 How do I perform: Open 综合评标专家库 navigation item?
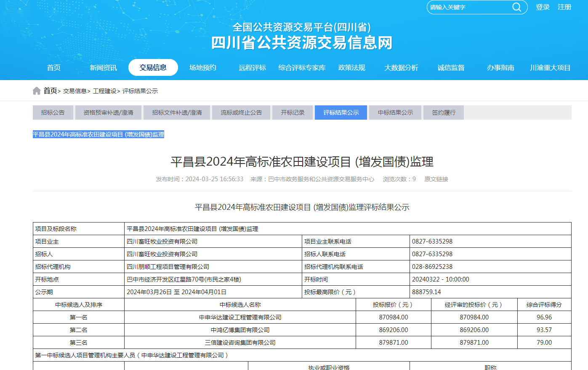click(302, 67)
